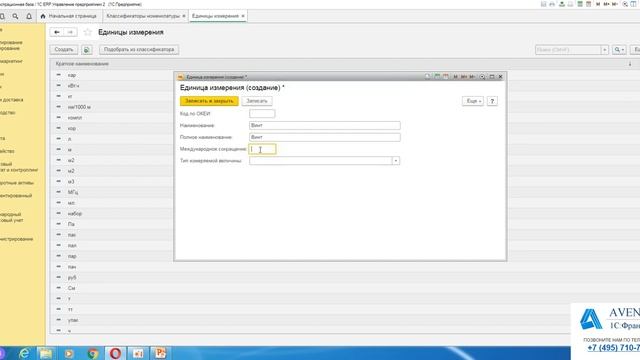Open PowerPoint from the taskbar
The image size is (640, 360).
(160, 353)
